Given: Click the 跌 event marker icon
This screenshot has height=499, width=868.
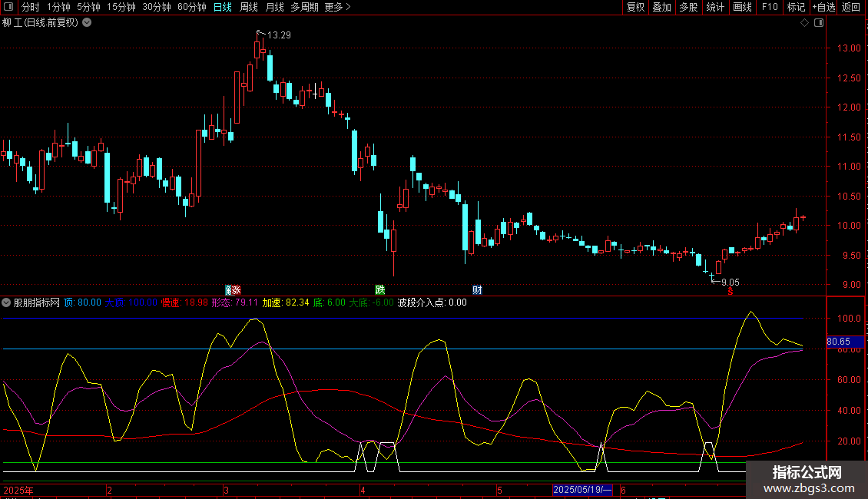Looking at the screenshot, I should coord(379,289).
